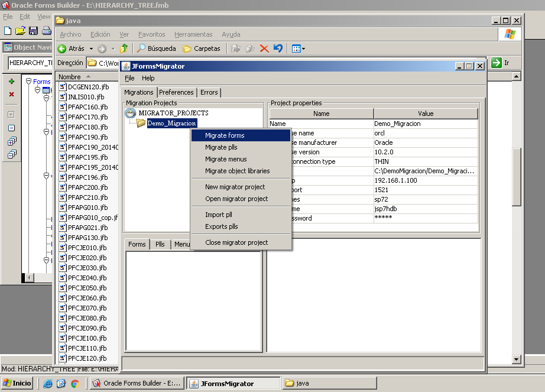Click the Value column header in Project properties
The image size is (545, 392).
(x=426, y=114)
